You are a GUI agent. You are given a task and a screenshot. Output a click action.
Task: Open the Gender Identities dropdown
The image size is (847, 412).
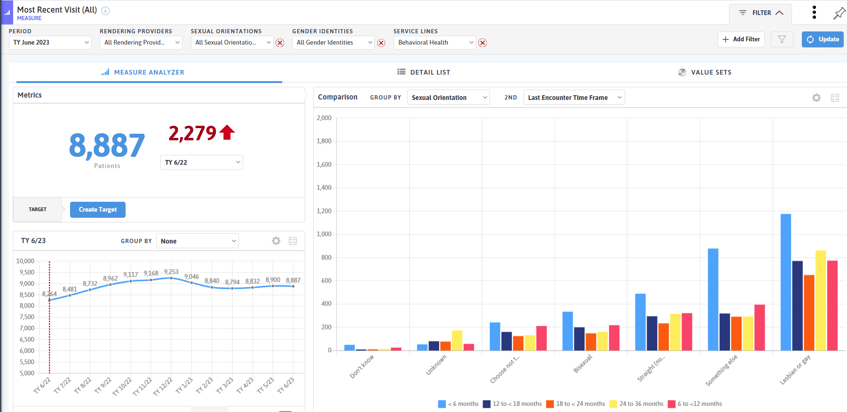click(333, 42)
